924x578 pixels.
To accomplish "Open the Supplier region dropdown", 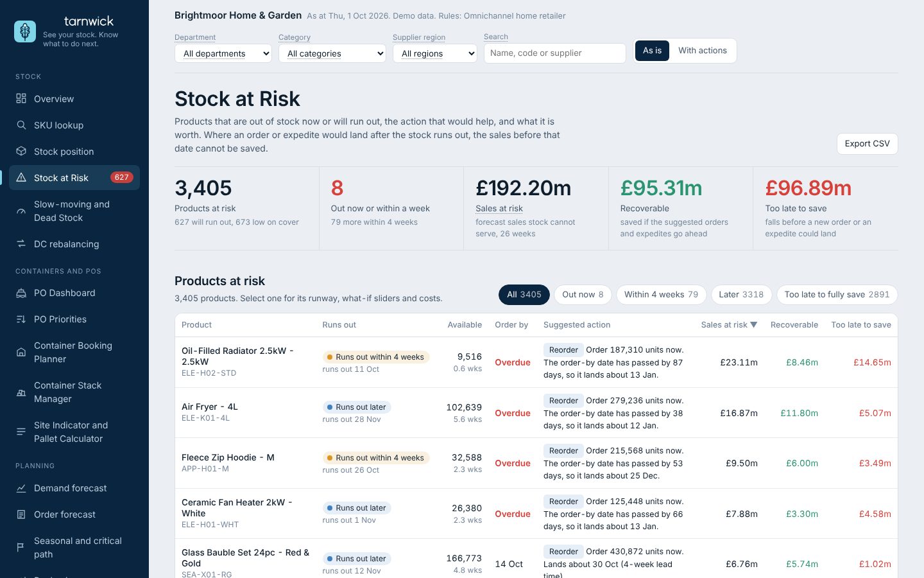I will pos(435,53).
